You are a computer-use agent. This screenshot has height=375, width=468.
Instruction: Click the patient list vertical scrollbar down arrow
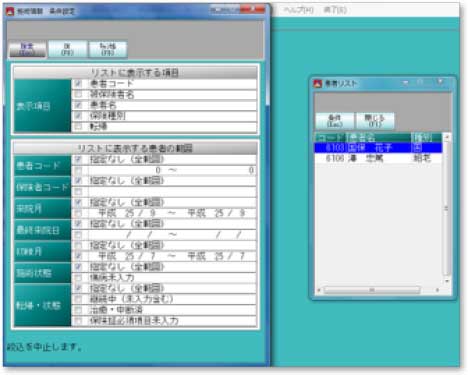[447, 281]
